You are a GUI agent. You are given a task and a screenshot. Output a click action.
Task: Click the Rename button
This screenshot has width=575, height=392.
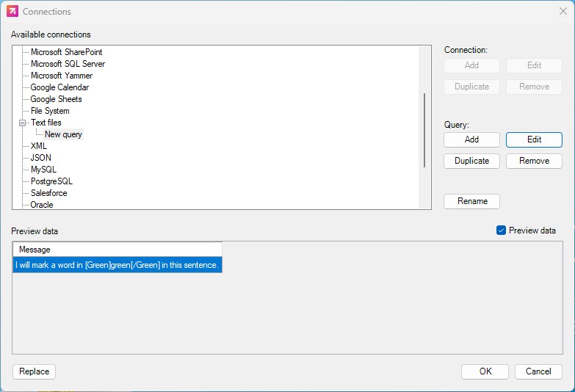coord(471,201)
